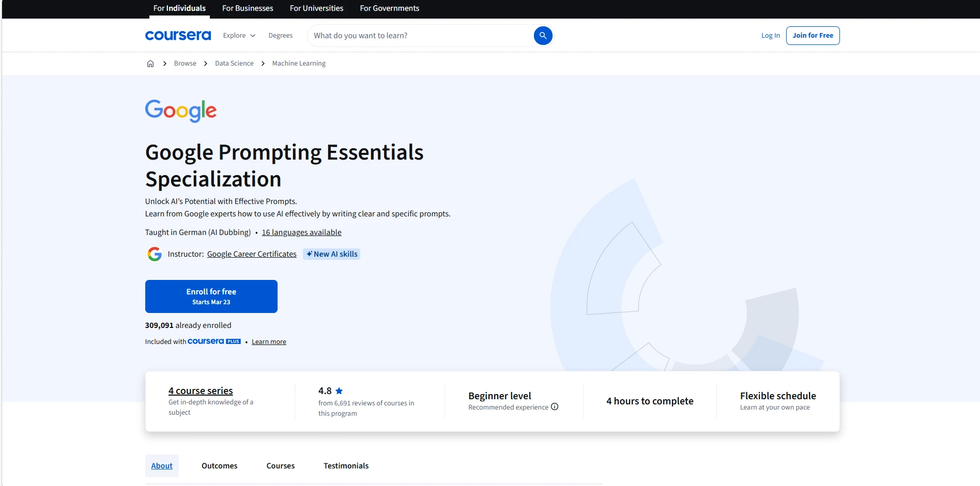Open the Coursera homepage via logo
The height and width of the screenshot is (486, 980).
coord(178,35)
